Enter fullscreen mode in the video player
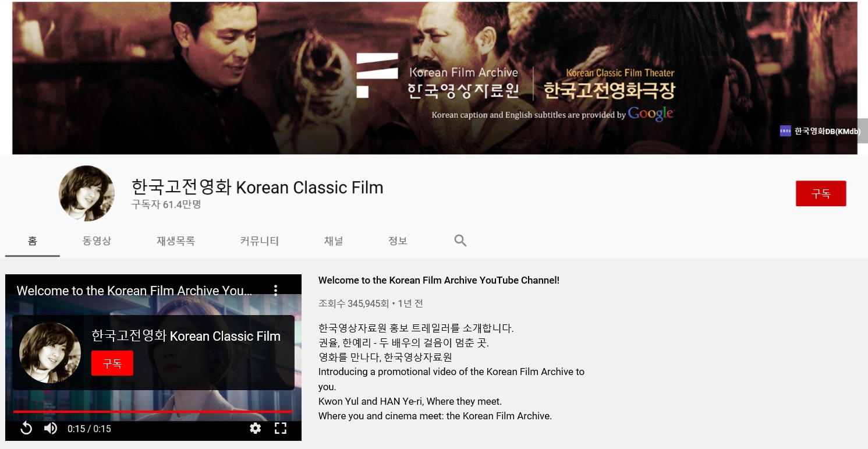The height and width of the screenshot is (449, 868). [x=281, y=429]
